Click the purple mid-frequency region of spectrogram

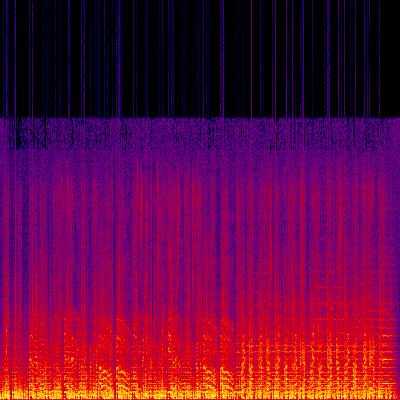tap(200, 200)
